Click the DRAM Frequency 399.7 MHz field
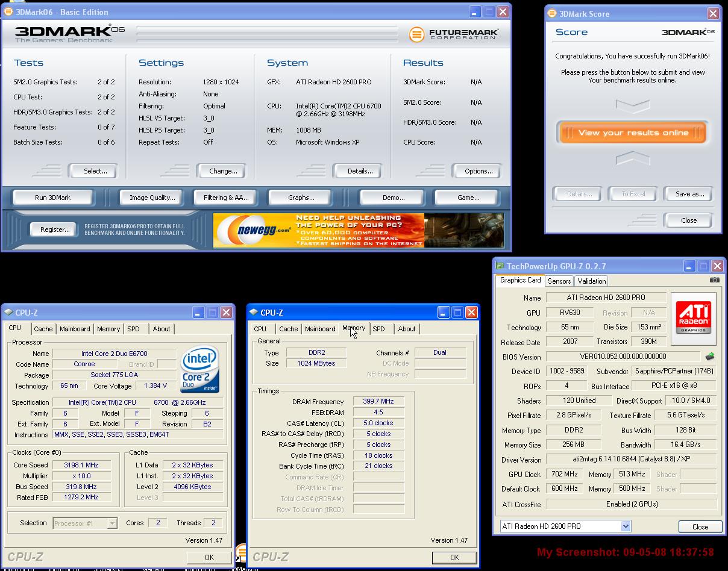Viewport: 728px width, 571px height. click(378, 402)
